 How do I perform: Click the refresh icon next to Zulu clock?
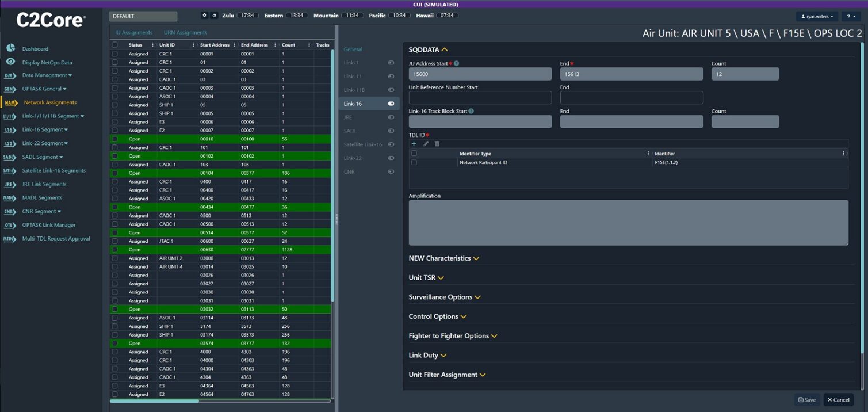(215, 16)
